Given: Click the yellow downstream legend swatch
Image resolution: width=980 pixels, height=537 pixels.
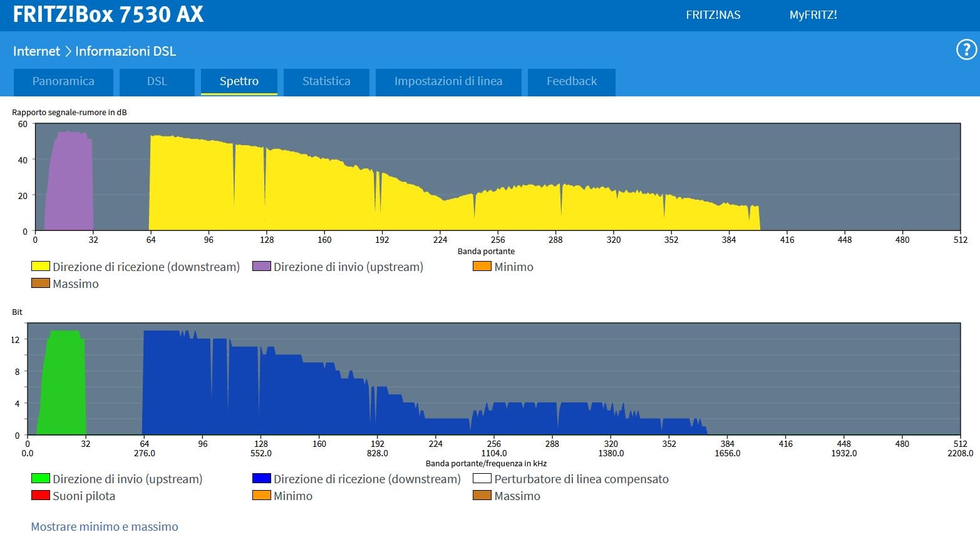Looking at the screenshot, I should (x=41, y=267).
